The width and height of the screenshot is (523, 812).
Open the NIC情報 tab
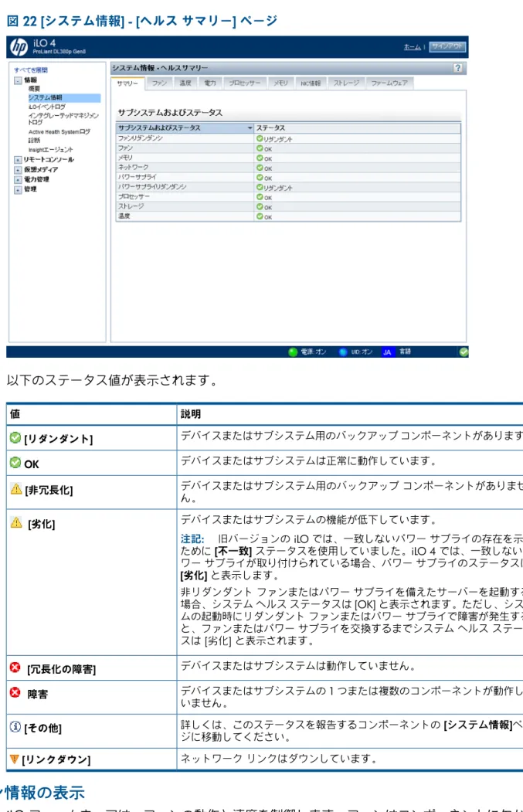tap(311, 83)
